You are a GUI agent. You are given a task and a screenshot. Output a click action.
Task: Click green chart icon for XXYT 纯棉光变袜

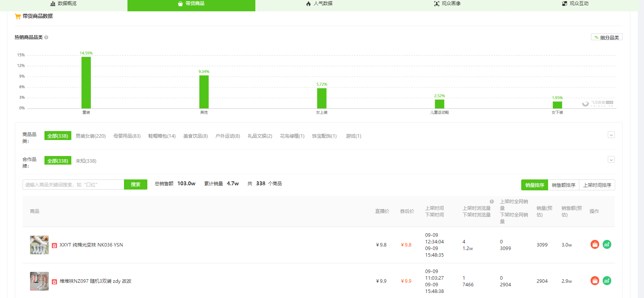(607, 245)
